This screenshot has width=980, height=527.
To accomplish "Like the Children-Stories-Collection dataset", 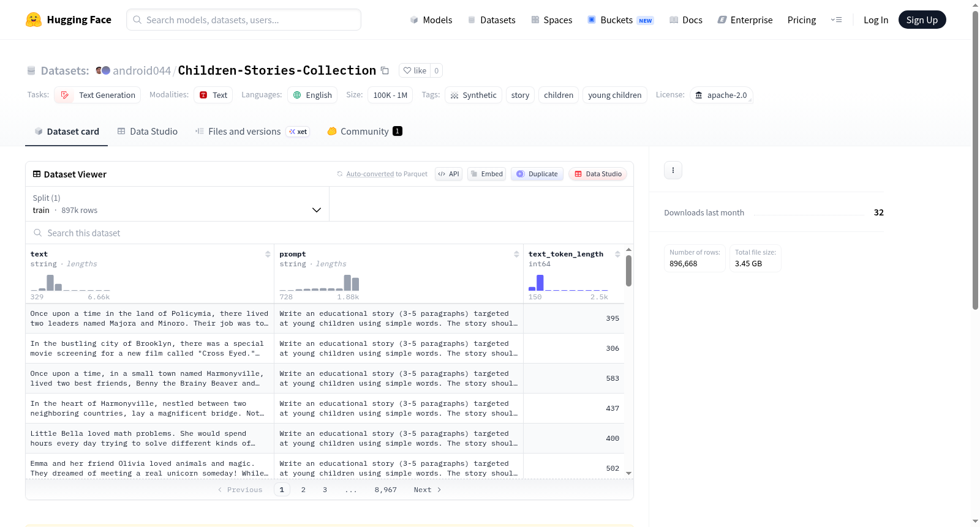I will [x=415, y=70].
